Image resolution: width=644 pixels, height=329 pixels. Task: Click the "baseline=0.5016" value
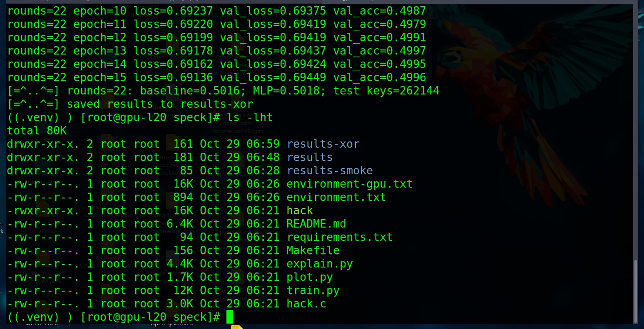point(190,91)
